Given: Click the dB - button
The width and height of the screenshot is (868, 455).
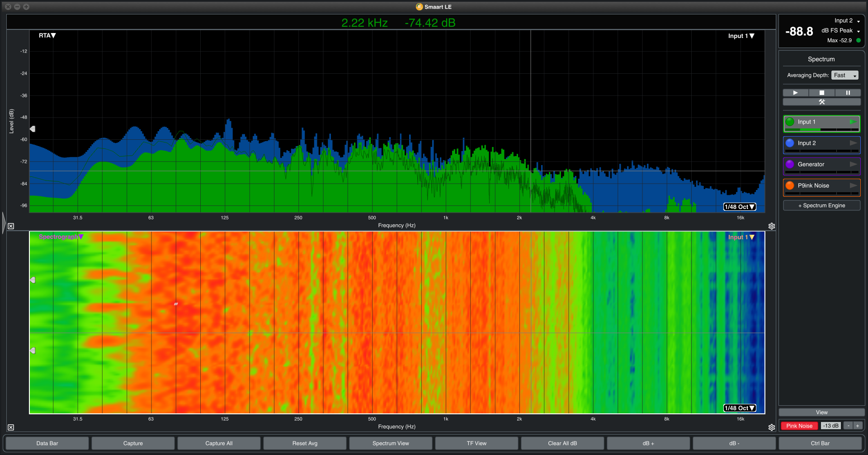Looking at the screenshot, I should pos(734,443).
